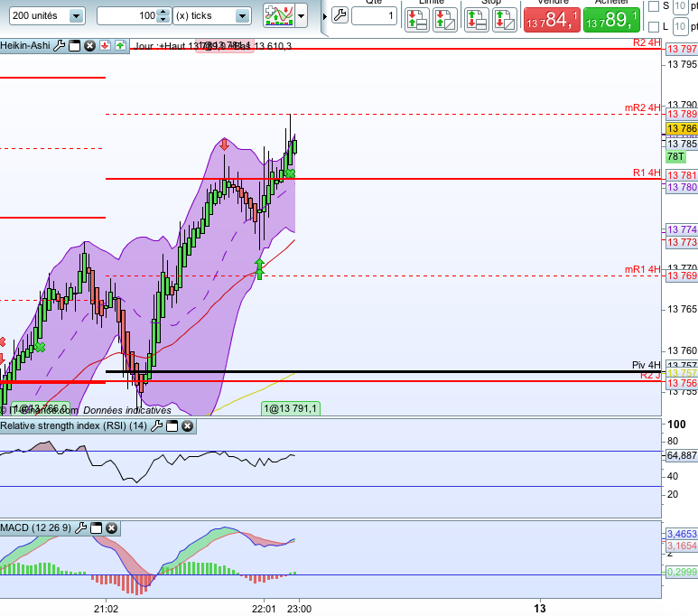Screen dimensions: 698x616
Task: Click the red Vendre price button
Action: point(552,20)
